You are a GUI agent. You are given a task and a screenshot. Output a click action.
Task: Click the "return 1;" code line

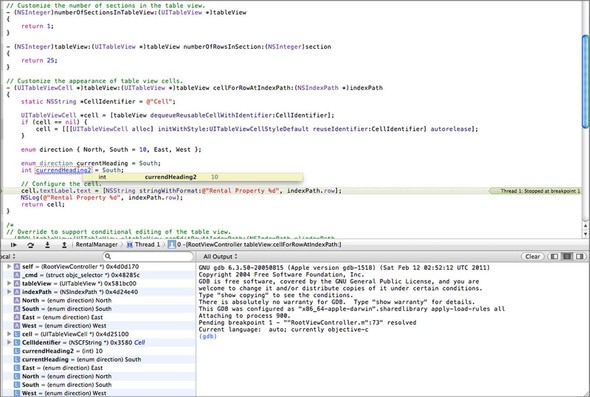[37, 26]
